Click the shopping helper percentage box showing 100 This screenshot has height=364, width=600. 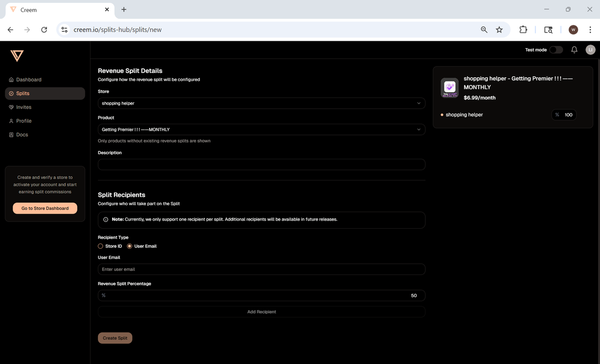coord(564,115)
